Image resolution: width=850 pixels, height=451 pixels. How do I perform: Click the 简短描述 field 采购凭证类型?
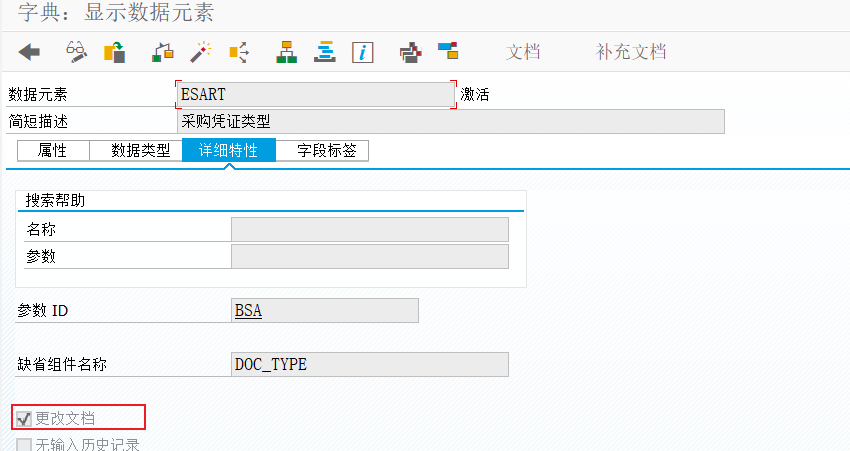[x=450, y=121]
